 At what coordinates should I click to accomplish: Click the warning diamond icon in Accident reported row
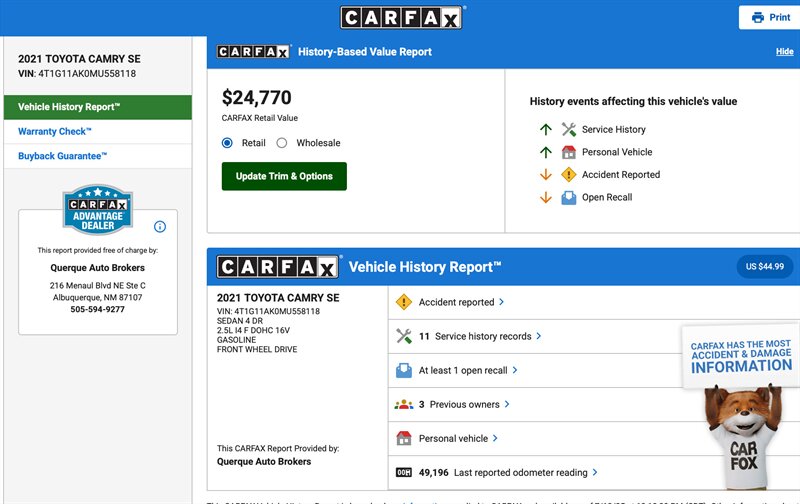[x=404, y=302]
